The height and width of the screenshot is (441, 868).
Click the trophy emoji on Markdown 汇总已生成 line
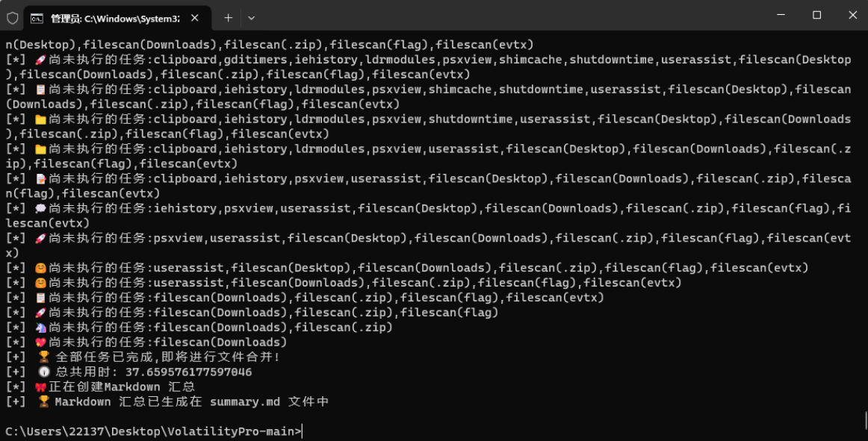tap(44, 402)
